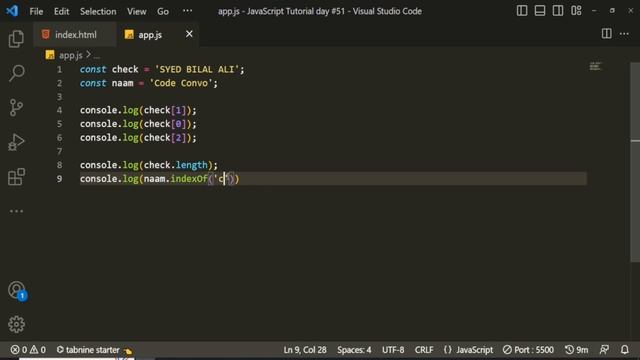Click Port : 5500 Live Server status
The image size is (640, 360).
(x=528, y=350)
